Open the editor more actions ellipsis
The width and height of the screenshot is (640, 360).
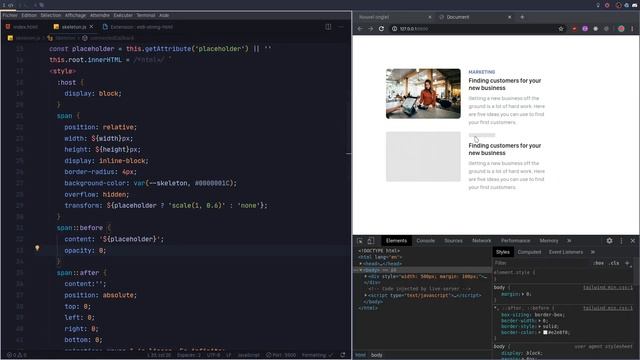point(341,27)
